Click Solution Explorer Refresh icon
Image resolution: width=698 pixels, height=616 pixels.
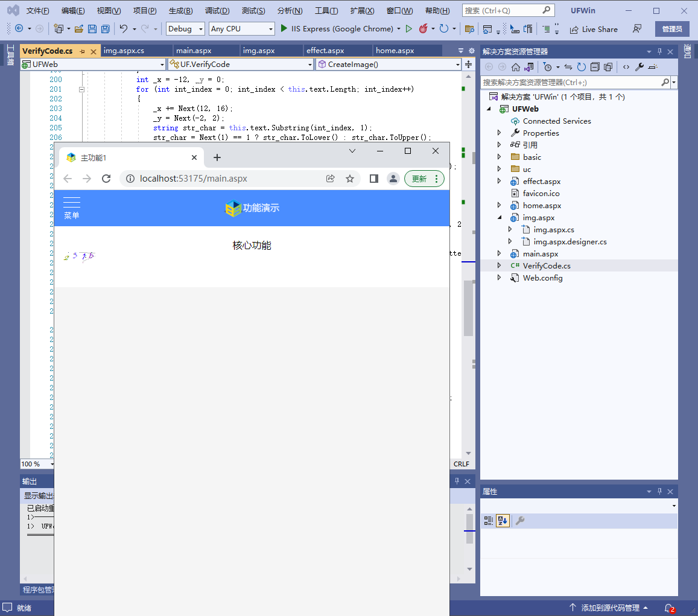582,67
